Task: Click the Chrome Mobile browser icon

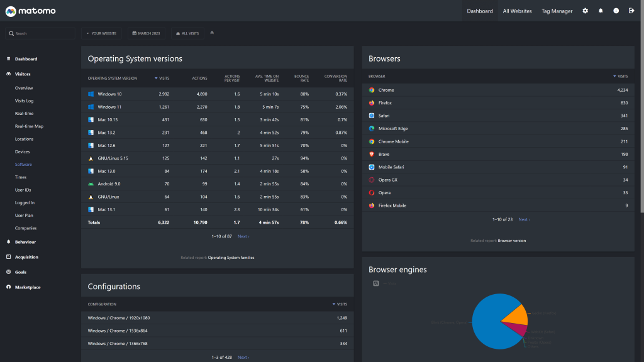Action: click(x=372, y=141)
